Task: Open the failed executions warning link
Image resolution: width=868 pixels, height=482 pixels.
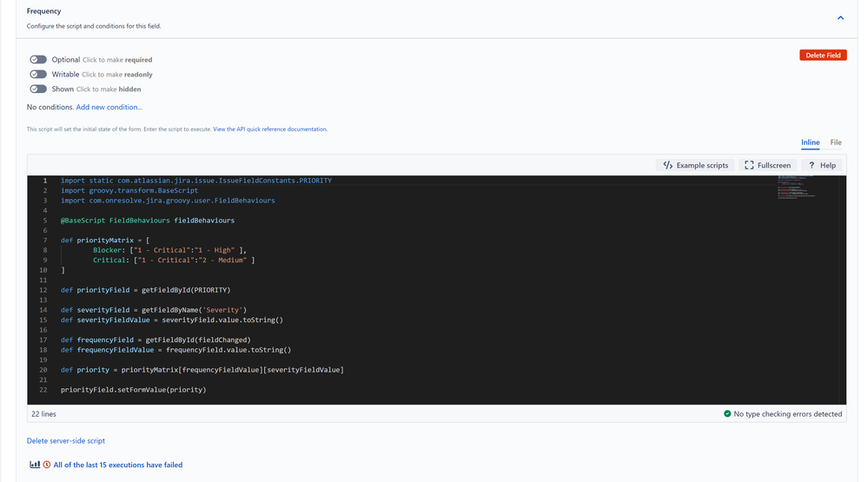Action: point(118,465)
